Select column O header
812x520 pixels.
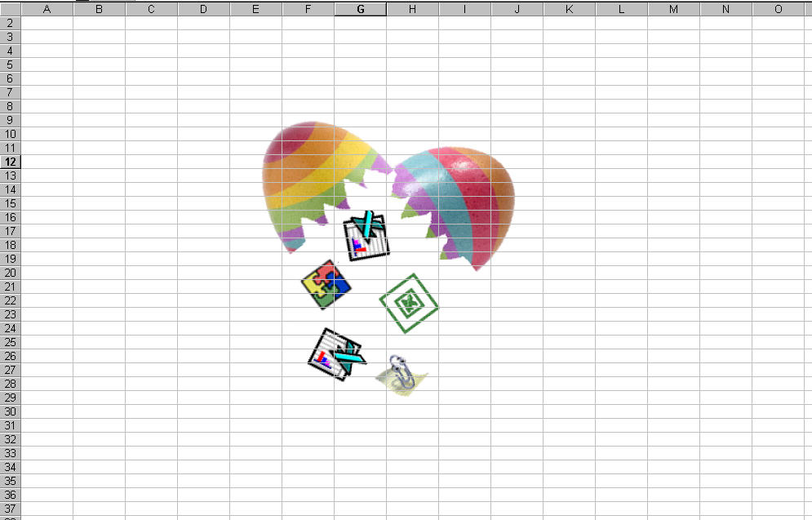pos(779,9)
